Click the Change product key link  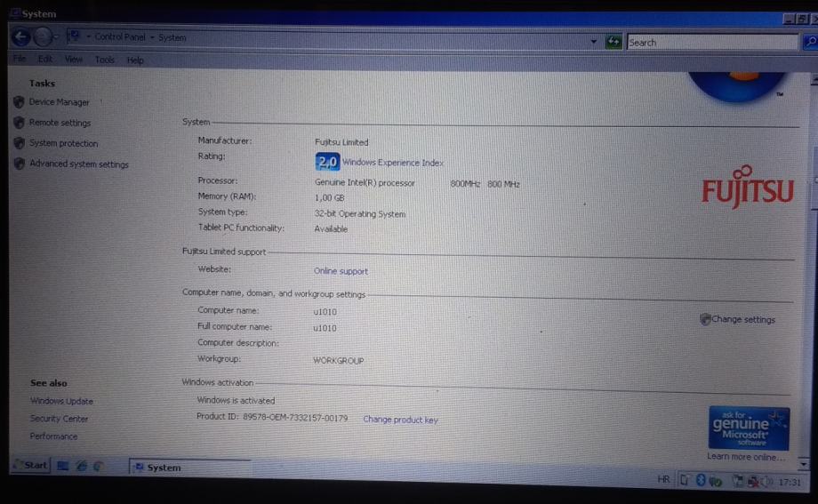click(x=401, y=420)
